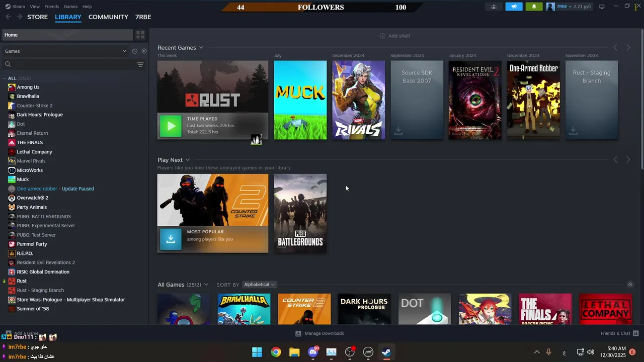Switch to the COMMUNITY tab
Screen dimensions: 644x362
pyautogui.click(x=108, y=17)
